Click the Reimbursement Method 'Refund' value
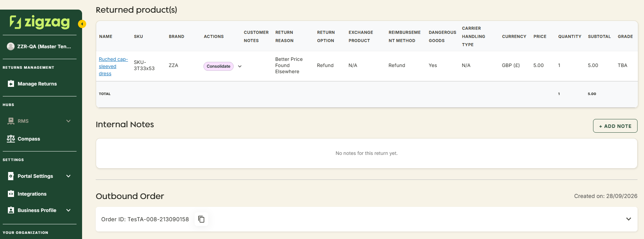 tap(397, 65)
